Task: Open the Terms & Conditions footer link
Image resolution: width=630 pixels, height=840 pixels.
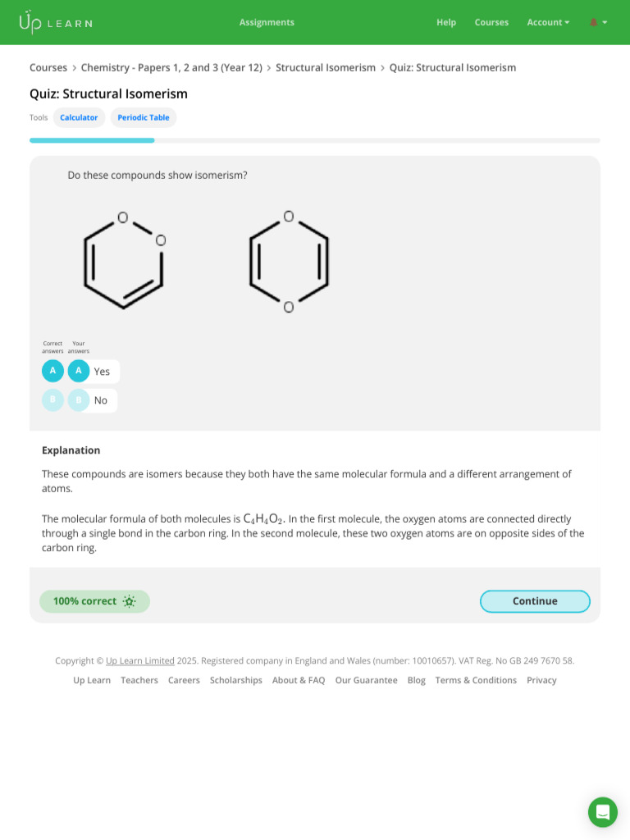Action: 476,680
